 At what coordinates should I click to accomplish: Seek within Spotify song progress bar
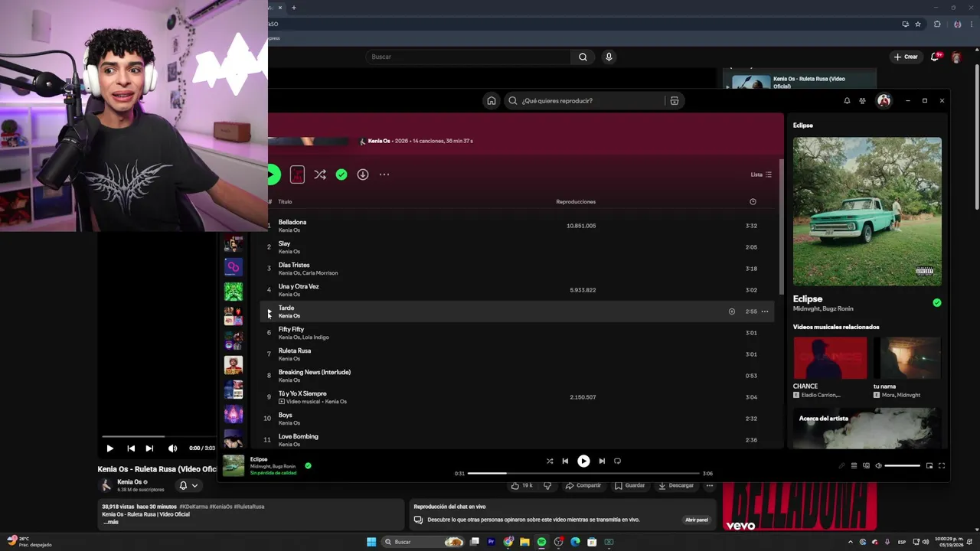click(x=583, y=473)
